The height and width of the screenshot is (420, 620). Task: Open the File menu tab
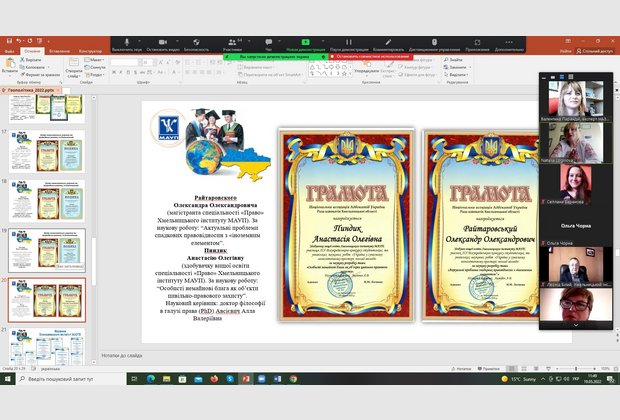(9, 50)
